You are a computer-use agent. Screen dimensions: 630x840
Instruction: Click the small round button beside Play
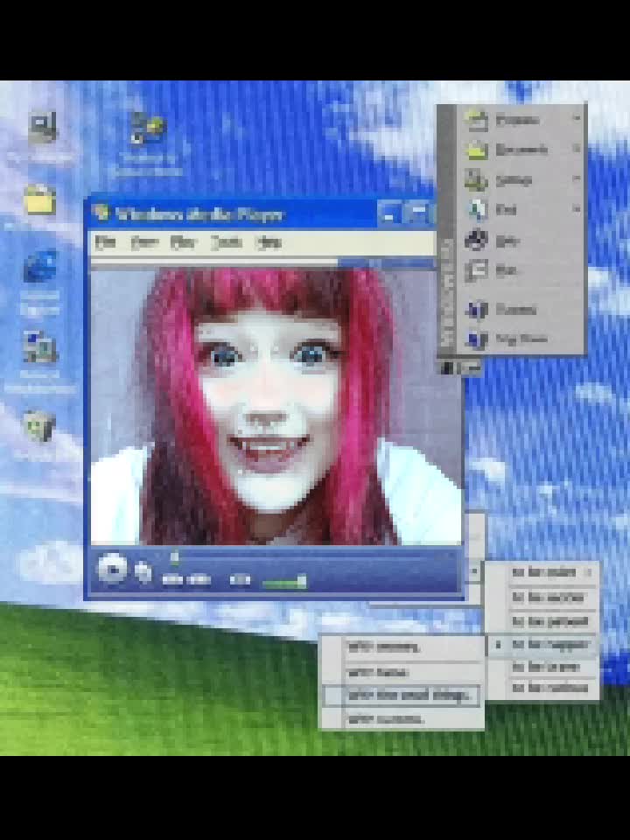click(x=143, y=571)
